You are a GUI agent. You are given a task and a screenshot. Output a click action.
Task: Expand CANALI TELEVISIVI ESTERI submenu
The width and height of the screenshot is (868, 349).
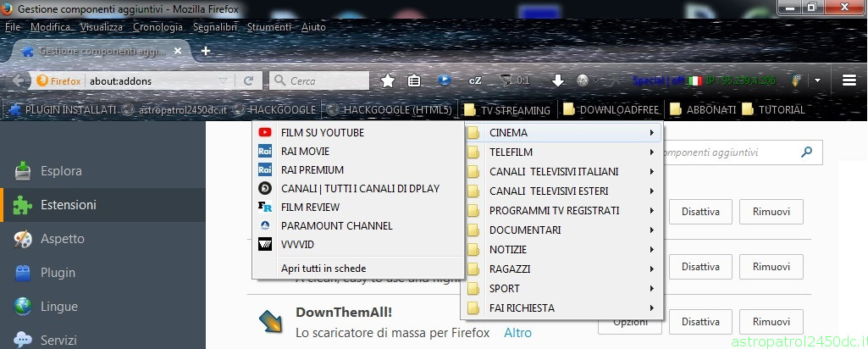point(562,191)
